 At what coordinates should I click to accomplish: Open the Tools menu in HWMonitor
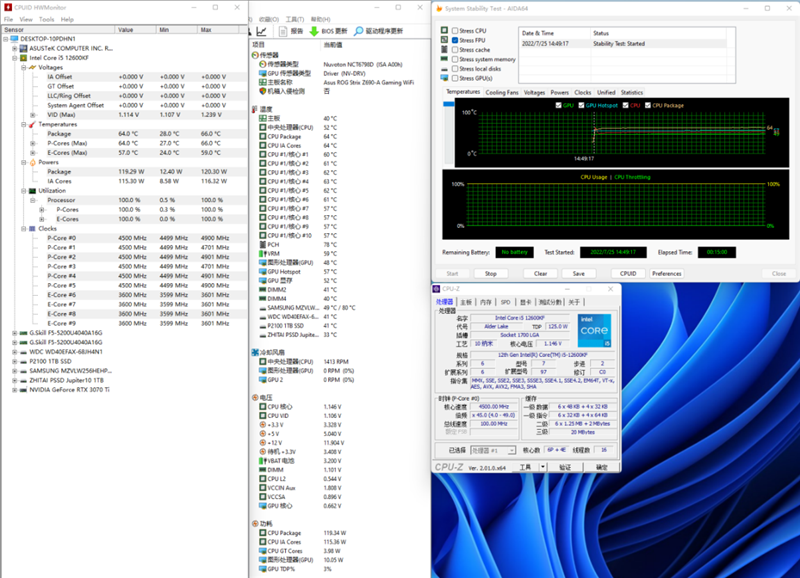tap(46, 19)
